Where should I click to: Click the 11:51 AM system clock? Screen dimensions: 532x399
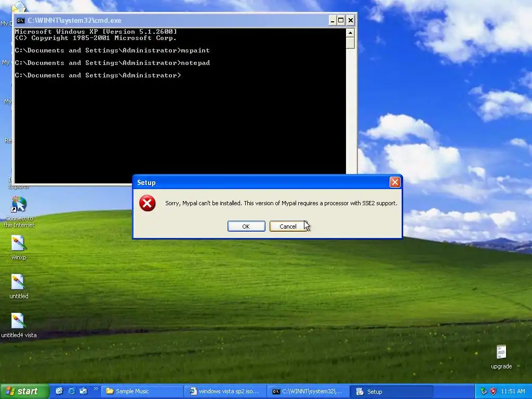click(513, 392)
